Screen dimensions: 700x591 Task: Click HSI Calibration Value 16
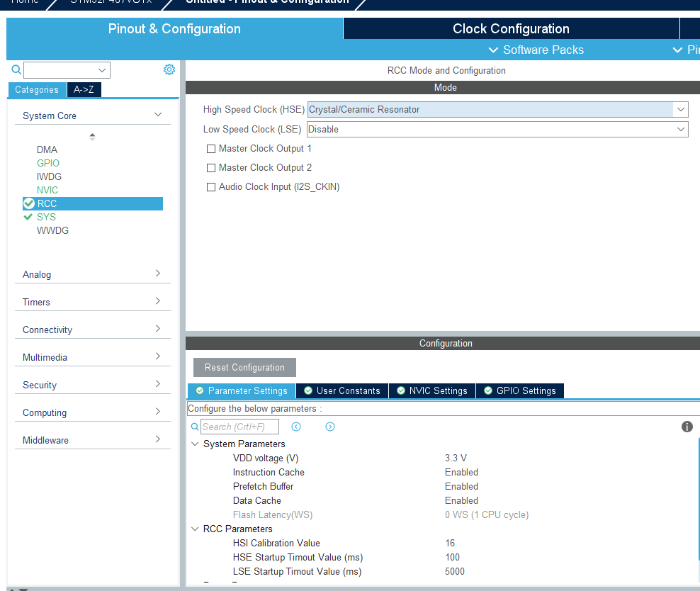(x=450, y=544)
